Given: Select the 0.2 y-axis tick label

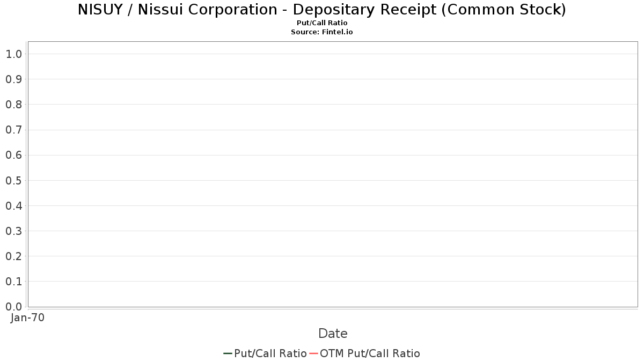Looking at the screenshot, I should tap(13, 256).
